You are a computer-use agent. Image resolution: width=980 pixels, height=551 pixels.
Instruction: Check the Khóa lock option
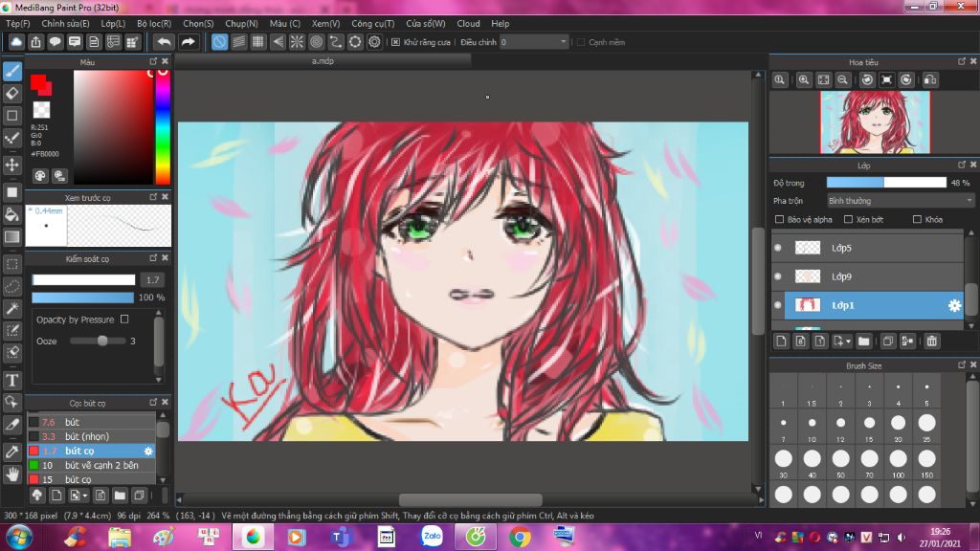(x=917, y=219)
